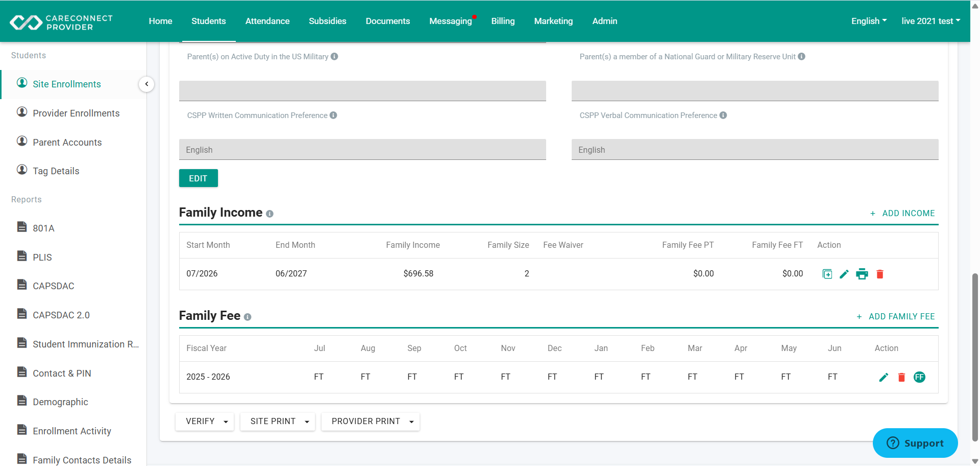Screen dimensions: 980x466
Task: Click the $696.58 family income value
Action: click(x=419, y=274)
